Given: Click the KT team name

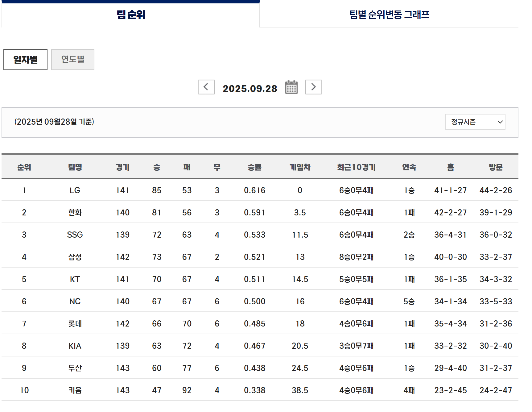Looking at the screenshot, I should (x=75, y=279).
